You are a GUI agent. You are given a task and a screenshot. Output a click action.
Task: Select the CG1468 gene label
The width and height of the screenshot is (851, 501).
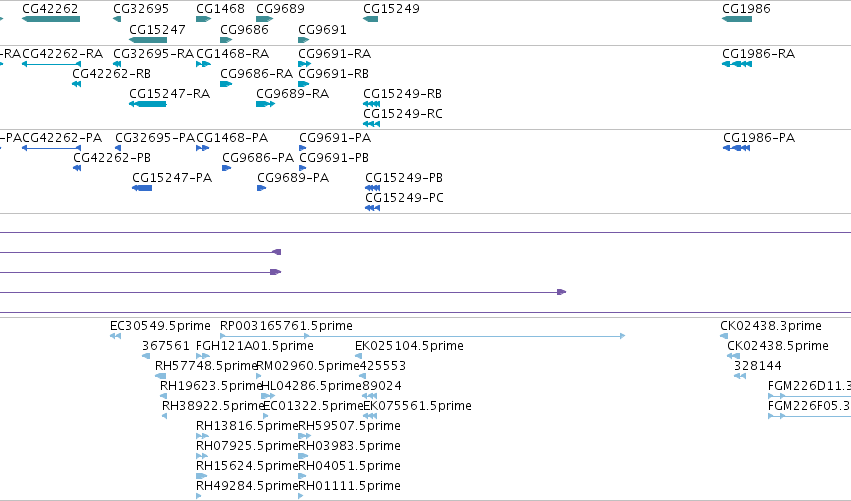click(220, 9)
